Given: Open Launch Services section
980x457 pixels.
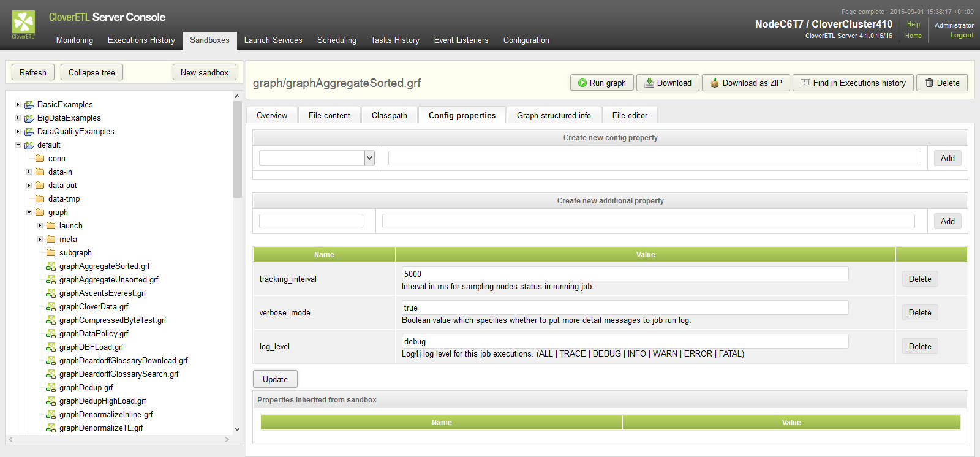Looking at the screenshot, I should click(273, 40).
